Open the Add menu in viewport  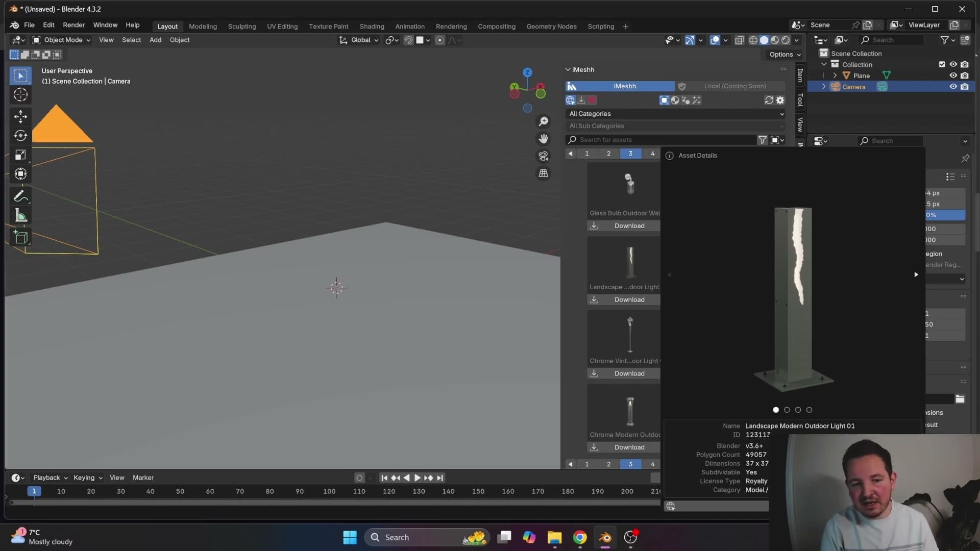click(155, 40)
